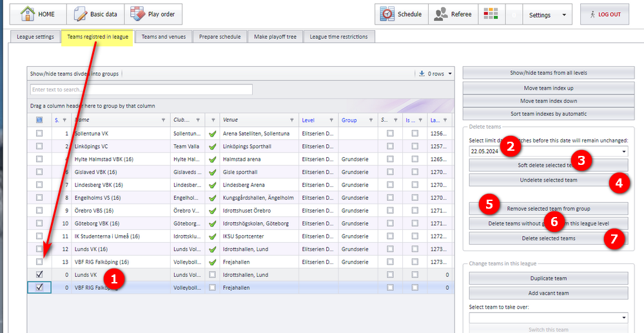Expand the 0 rows dropdown arrow
Image resolution: width=644 pixels, height=333 pixels.
pos(450,74)
